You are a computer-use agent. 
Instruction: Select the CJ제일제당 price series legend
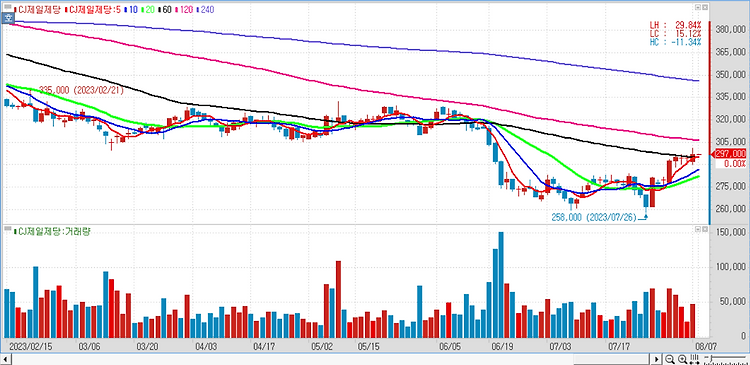point(36,9)
